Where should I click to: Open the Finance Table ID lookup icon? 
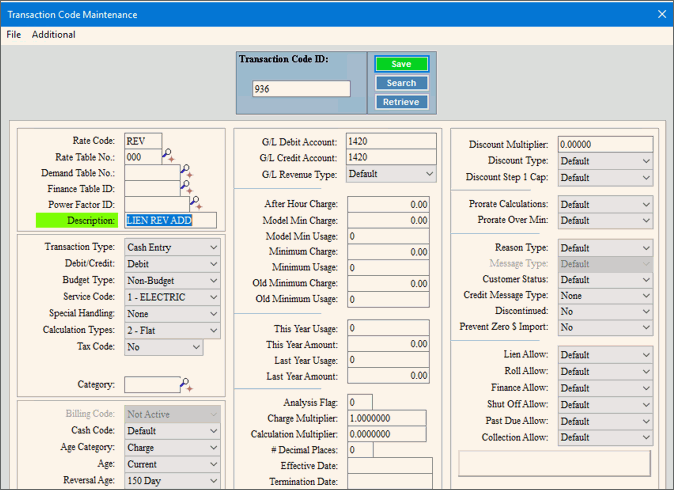tap(187, 187)
